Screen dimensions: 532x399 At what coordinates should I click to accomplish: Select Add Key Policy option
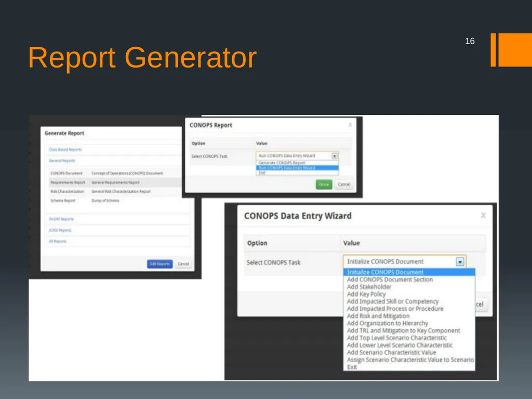click(x=409, y=294)
